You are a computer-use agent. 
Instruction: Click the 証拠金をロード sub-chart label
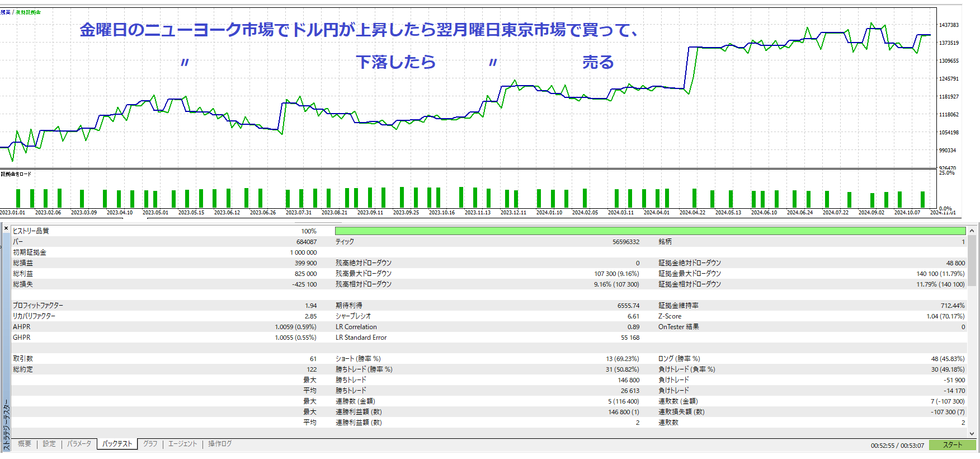tap(16, 174)
